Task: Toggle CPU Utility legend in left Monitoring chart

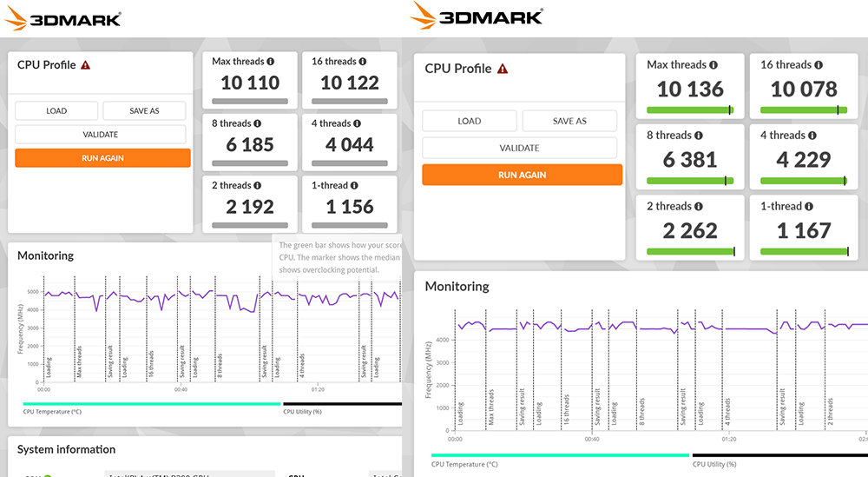Action: point(303,412)
